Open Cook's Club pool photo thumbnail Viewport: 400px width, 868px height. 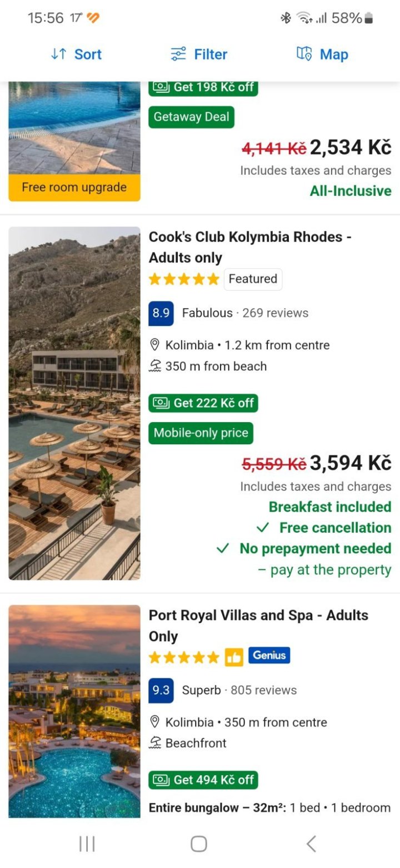pyautogui.click(x=74, y=403)
